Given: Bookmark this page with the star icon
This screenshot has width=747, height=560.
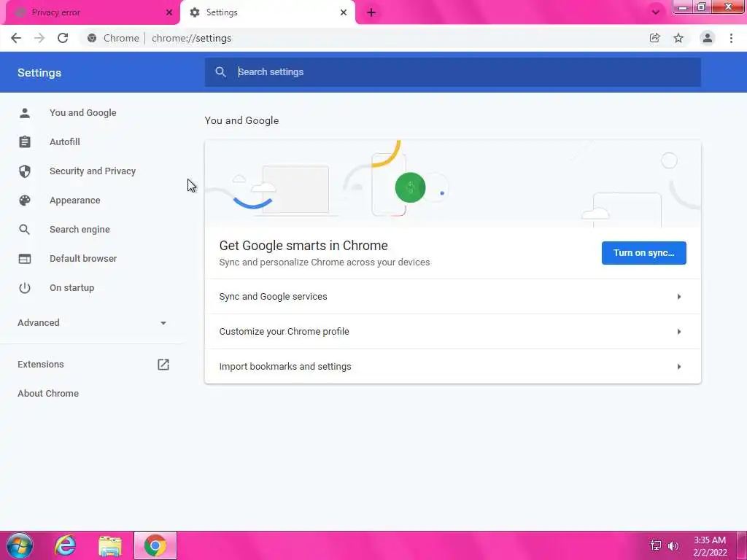Looking at the screenshot, I should click(x=678, y=38).
